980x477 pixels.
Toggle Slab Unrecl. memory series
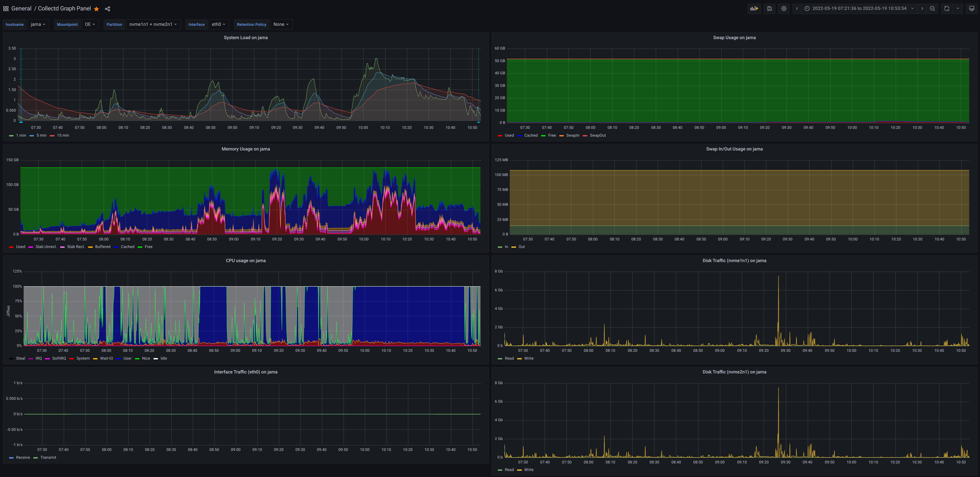(46, 247)
